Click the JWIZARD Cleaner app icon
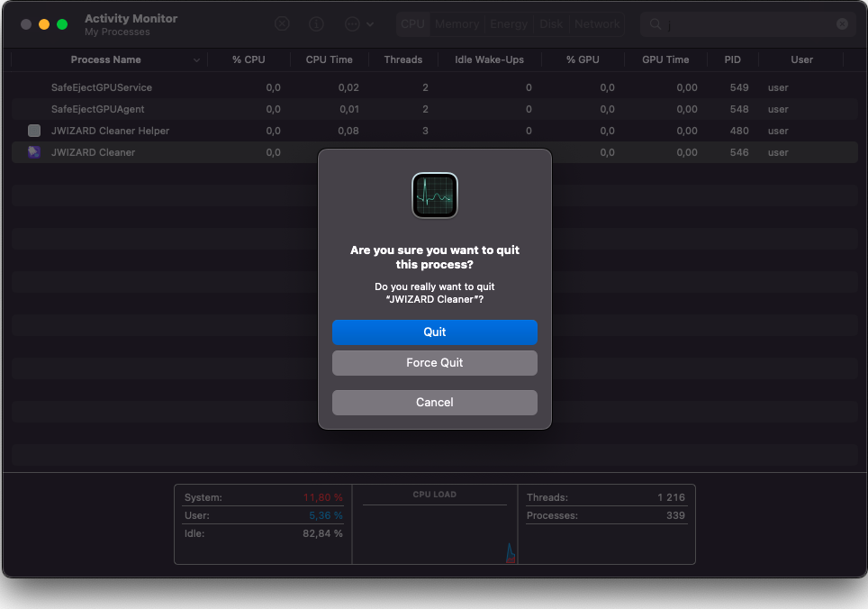This screenshot has height=609, width=868. pos(34,152)
